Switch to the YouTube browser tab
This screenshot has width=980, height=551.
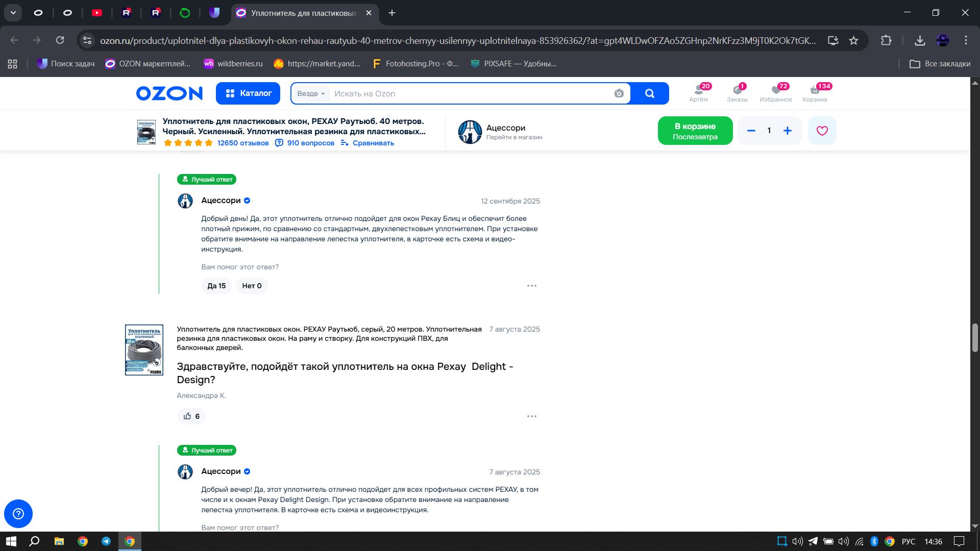pyautogui.click(x=97, y=13)
